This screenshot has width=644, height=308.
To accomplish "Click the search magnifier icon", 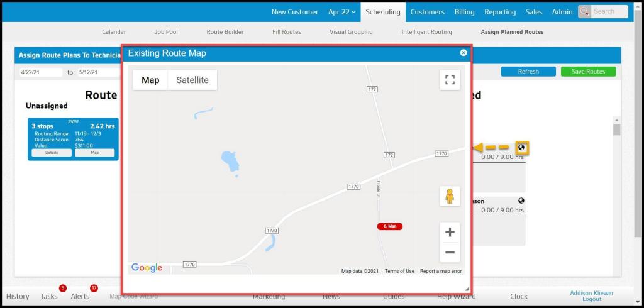I will tap(584, 11).
